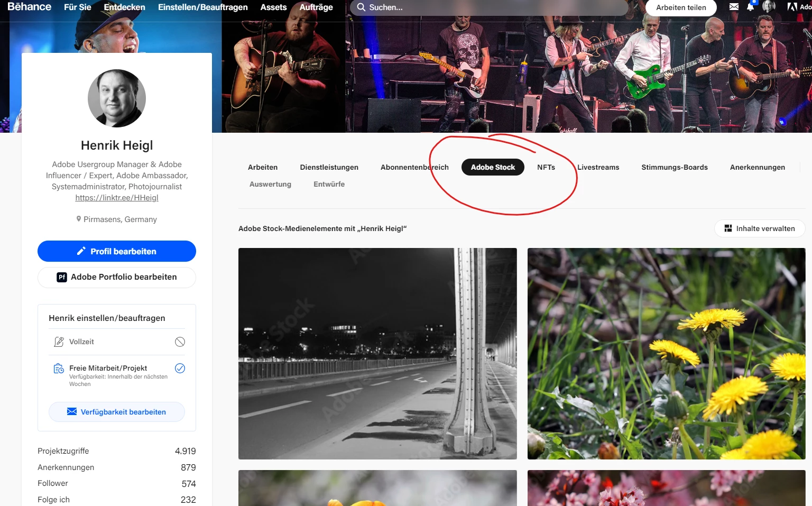Image resolution: width=812 pixels, height=506 pixels.
Task: Click the Anerkennungen count 879
Action: point(188,467)
